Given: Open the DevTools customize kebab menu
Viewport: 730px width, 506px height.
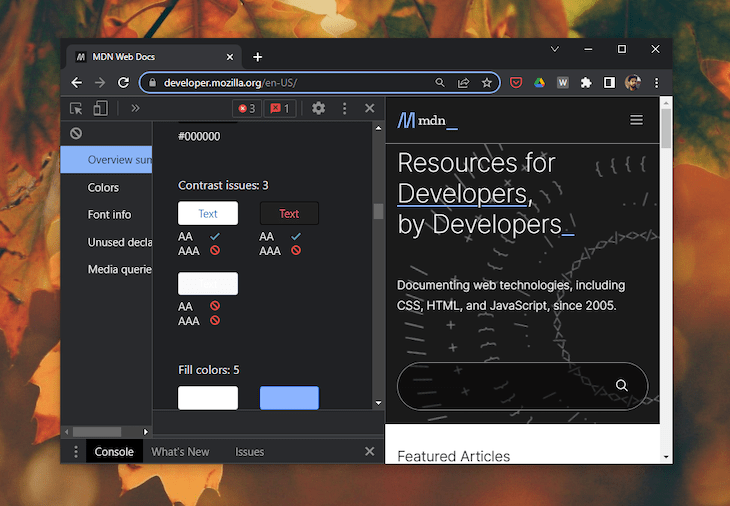Looking at the screenshot, I should tap(345, 109).
